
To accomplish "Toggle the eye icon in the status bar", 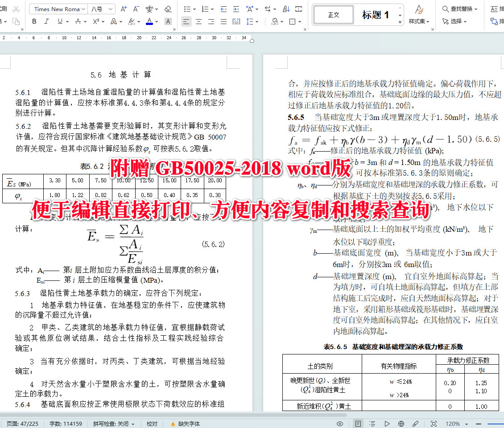I will 339,424.
